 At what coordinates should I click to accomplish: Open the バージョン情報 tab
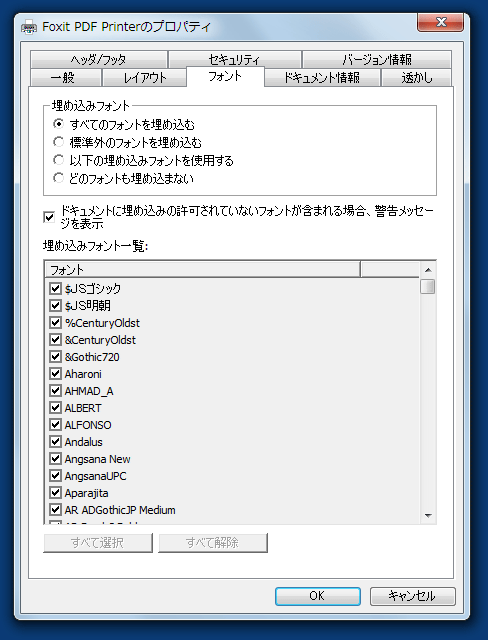[377, 59]
